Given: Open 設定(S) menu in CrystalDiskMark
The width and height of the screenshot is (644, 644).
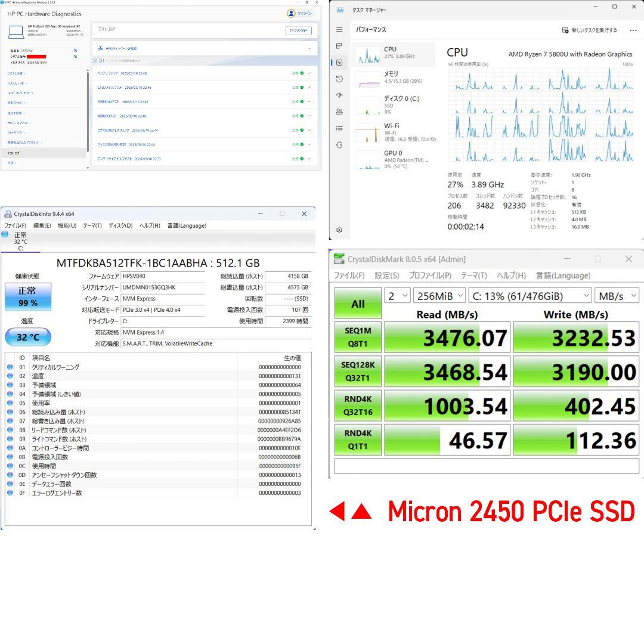Looking at the screenshot, I should pos(386,275).
